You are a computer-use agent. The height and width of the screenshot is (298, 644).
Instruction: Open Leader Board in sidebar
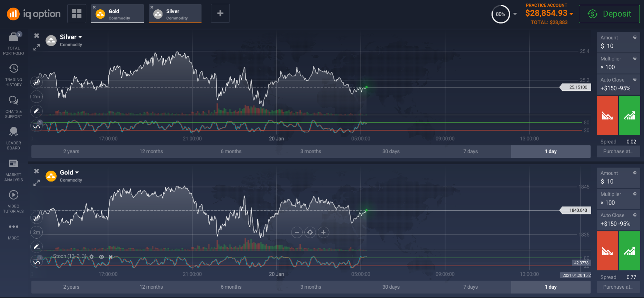click(x=13, y=138)
